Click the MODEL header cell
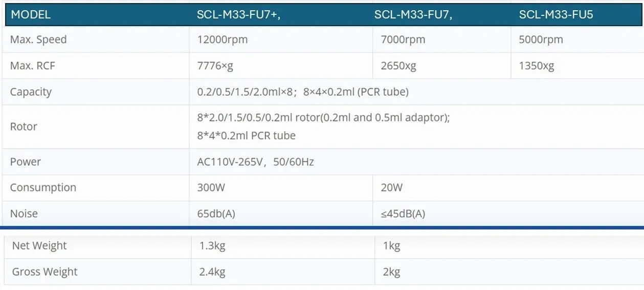Screen dimensions: 644x290 pyautogui.click(x=31, y=15)
